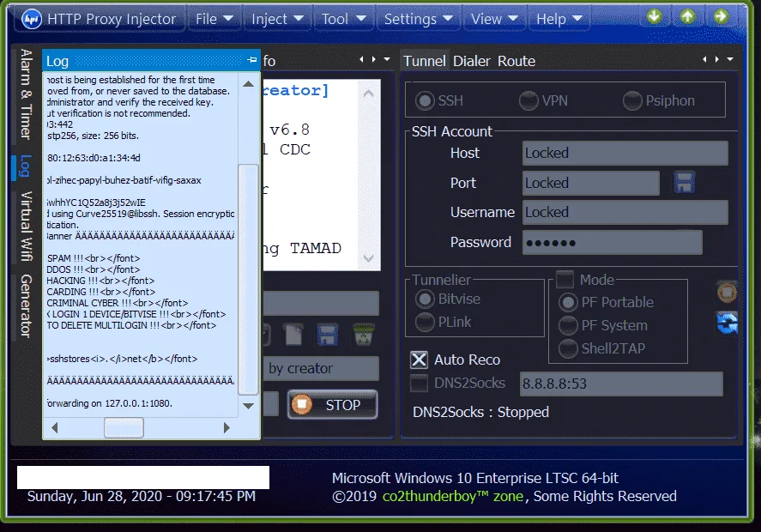Select the Log side tab

click(25, 166)
